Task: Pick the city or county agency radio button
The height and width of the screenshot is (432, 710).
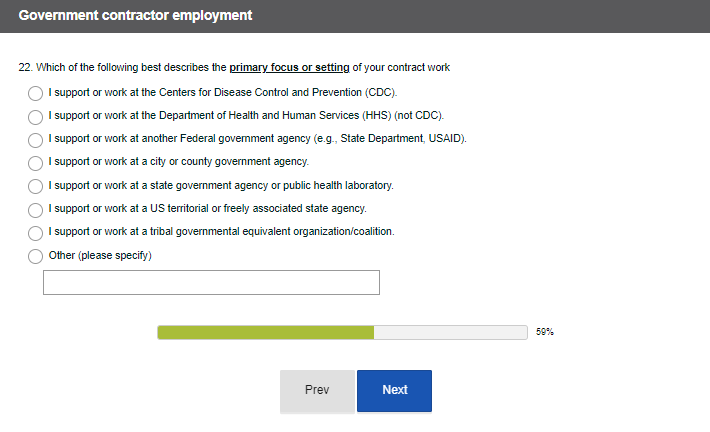Action: point(36,163)
